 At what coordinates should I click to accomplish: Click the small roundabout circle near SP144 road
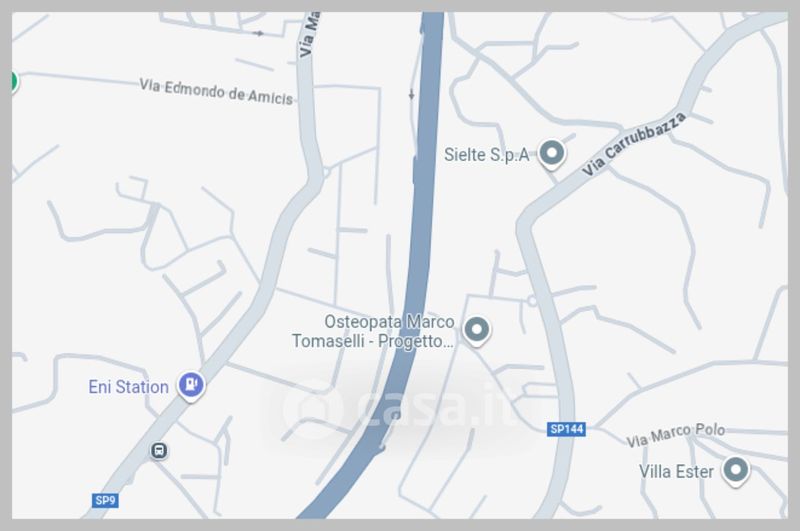[x=532, y=301]
